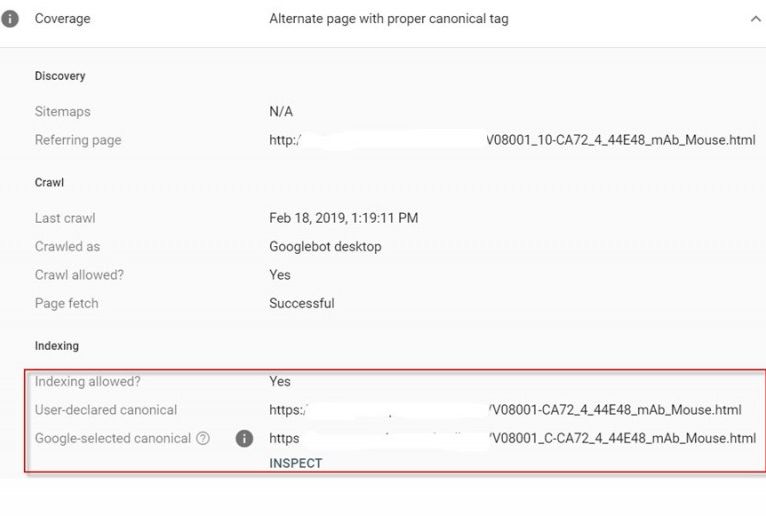Click the Indexing section heading
This screenshot has height=516, width=766.
[x=56, y=346]
